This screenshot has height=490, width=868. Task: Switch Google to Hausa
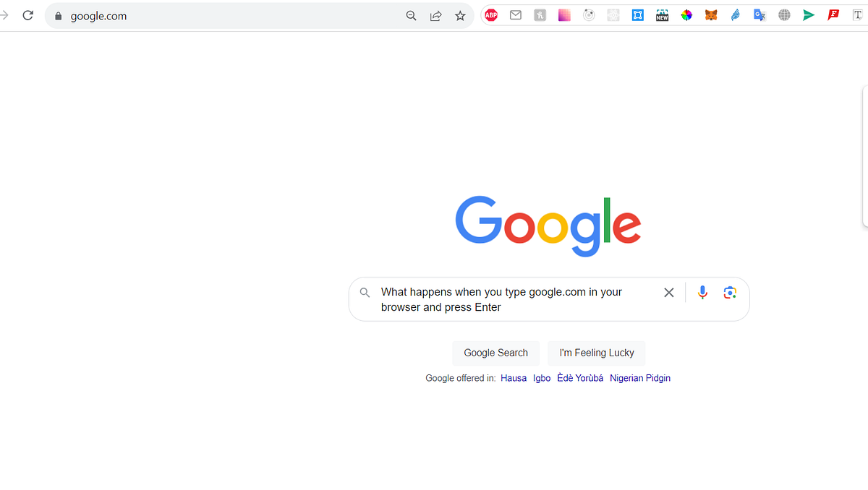[x=514, y=378]
